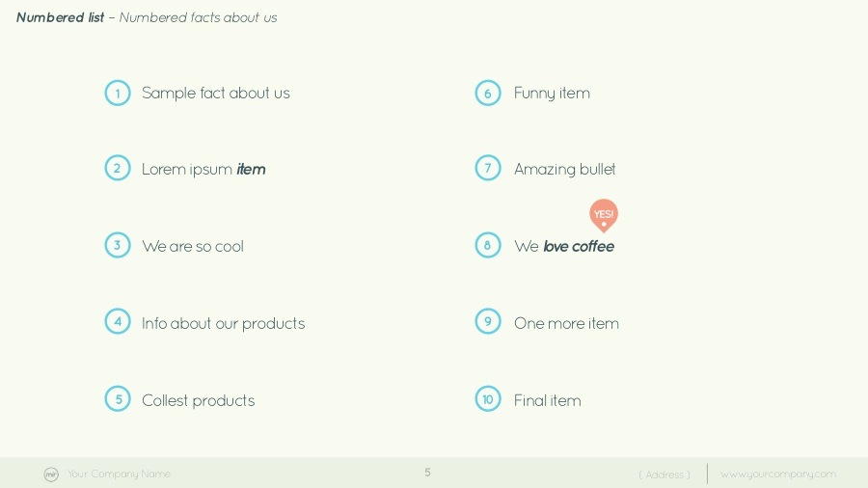This screenshot has width=868, height=488.
Task: Select the number 9 circle icon
Action: [x=488, y=322]
